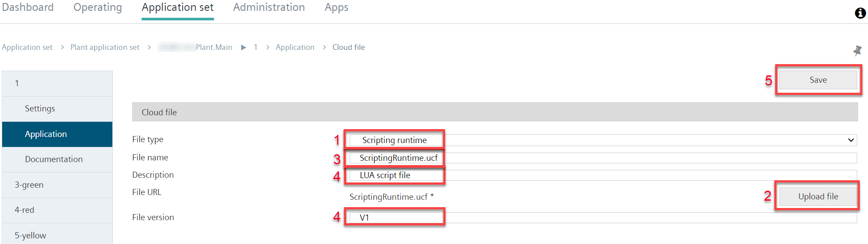Click the Save button
The width and height of the screenshot is (868, 244).
coord(818,80)
